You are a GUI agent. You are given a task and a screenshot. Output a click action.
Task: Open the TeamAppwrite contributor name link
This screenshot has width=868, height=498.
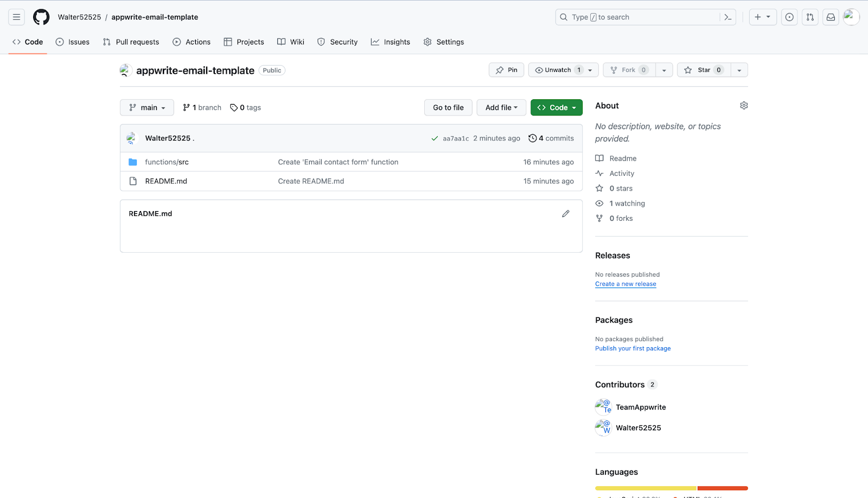[x=641, y=407]
